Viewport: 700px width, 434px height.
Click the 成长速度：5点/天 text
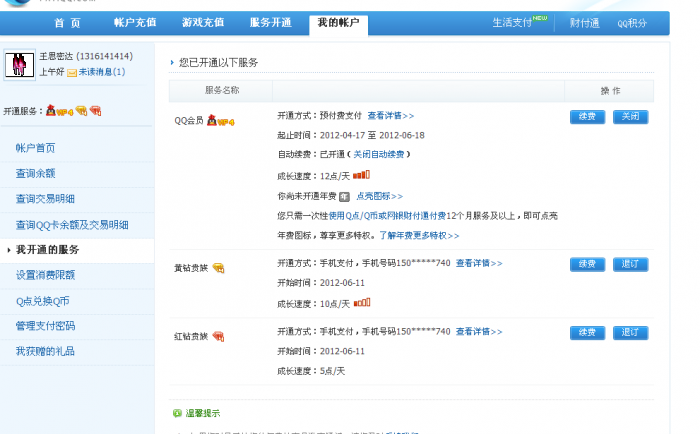pyautogui.click(x=311, y=371)
